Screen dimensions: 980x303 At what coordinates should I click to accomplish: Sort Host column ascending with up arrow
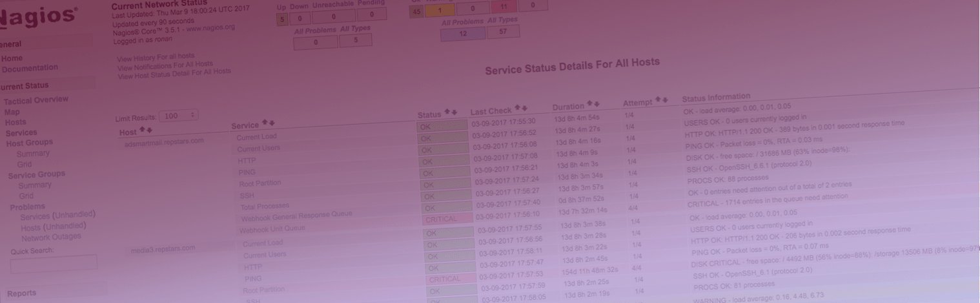tap(142, 131)
